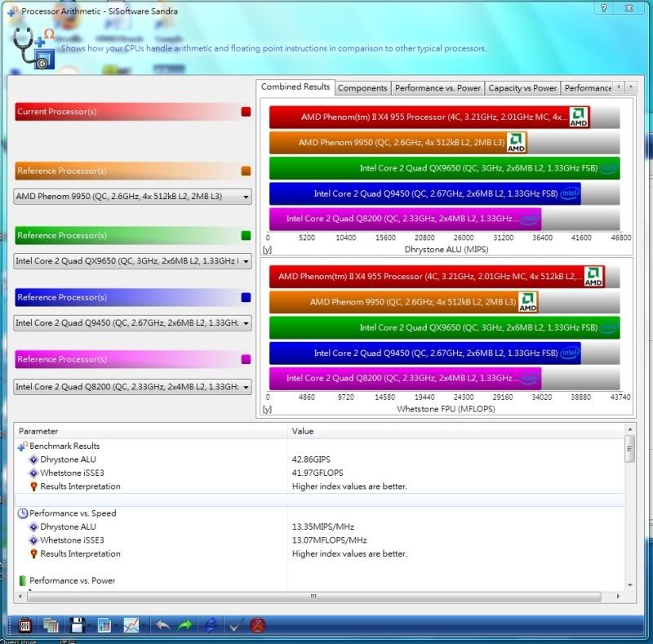Click the grey back arrow icon
653x644 pixels.
point(162,625)
